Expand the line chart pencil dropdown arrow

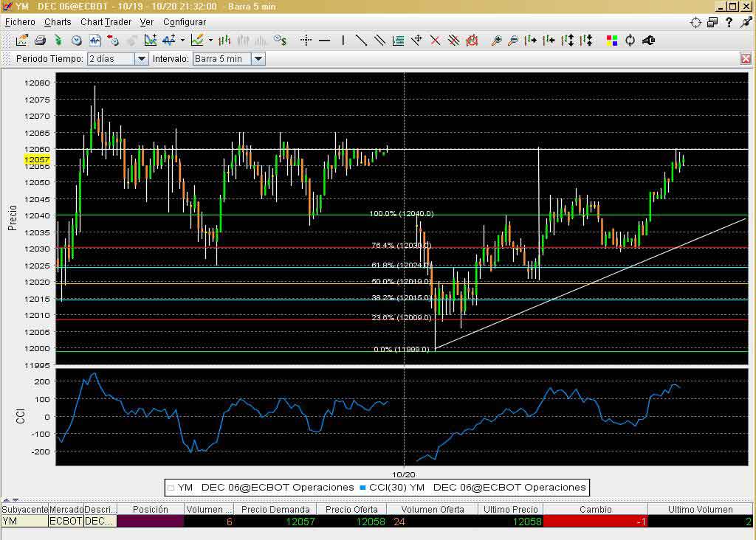click(x=210, y=41)
